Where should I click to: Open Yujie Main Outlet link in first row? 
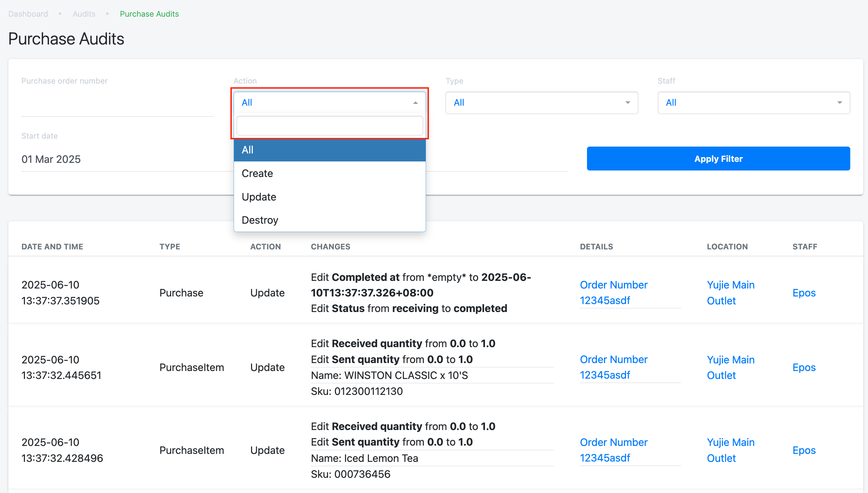730,293
